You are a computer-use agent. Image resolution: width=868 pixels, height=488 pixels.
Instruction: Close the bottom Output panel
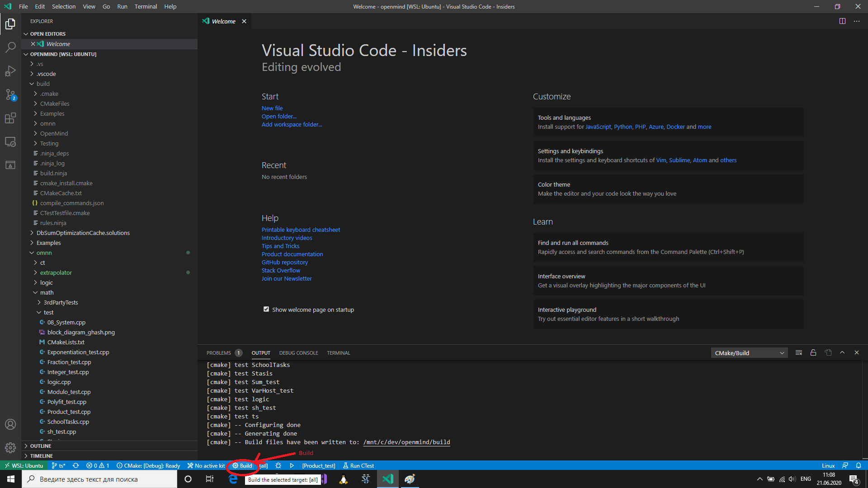coord(857,353)
